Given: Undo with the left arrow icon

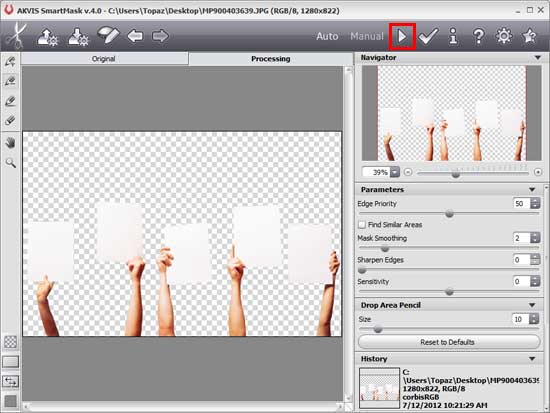Looking at the screenshot, I should [x=135, y=36].
